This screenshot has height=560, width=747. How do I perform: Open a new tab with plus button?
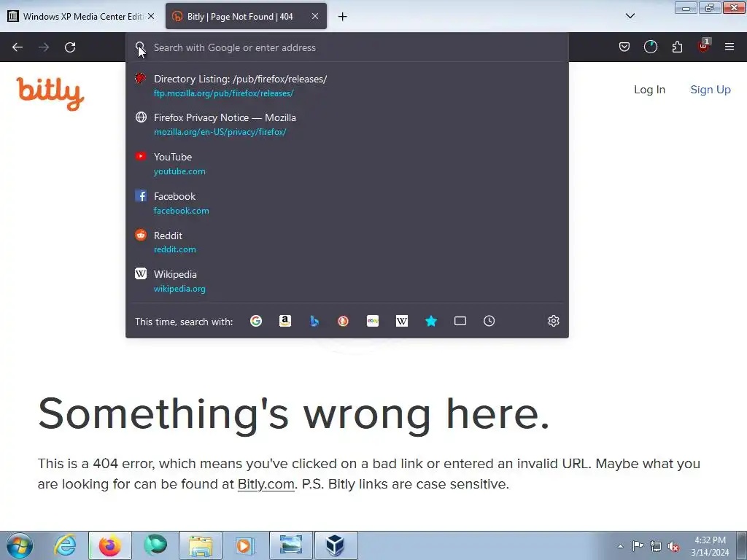click(x=343, y=17)
